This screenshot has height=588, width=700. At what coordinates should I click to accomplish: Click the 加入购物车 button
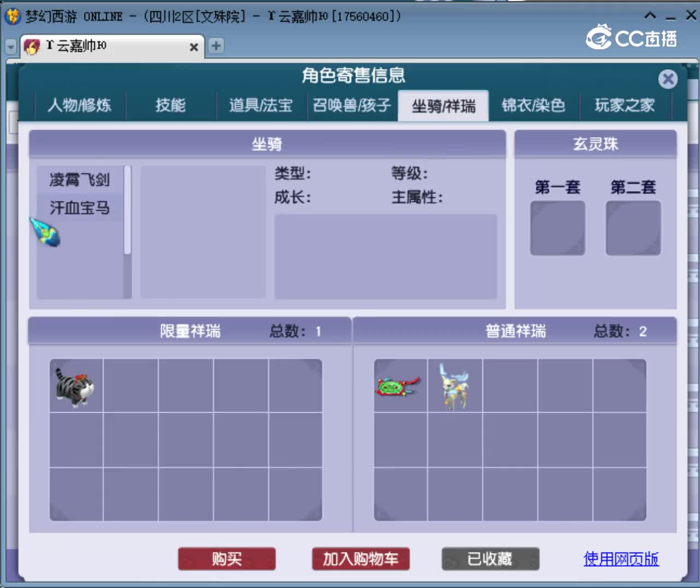(360, 559)
